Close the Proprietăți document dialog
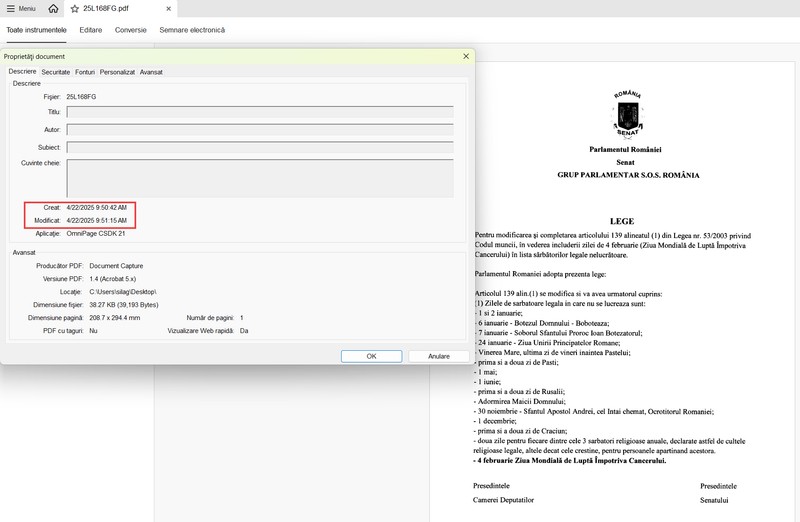The image size is (800, 522). tap(466, 56)
